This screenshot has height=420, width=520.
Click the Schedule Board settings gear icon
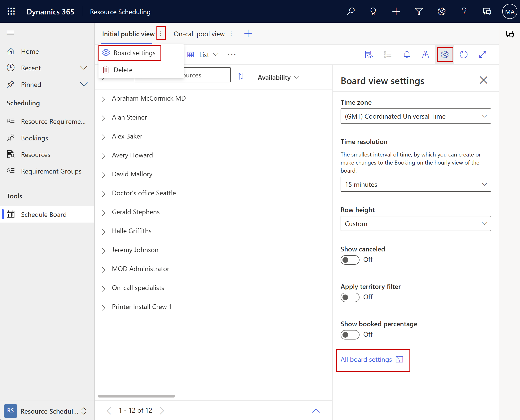(444, 54)
